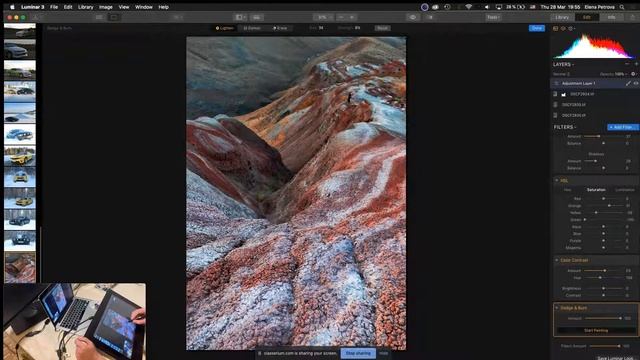The height and width of the screenshot is (360, 640).
Task: Select the colorful mountain filmstrip thumbnail
Action: click(x=20, y=267)
